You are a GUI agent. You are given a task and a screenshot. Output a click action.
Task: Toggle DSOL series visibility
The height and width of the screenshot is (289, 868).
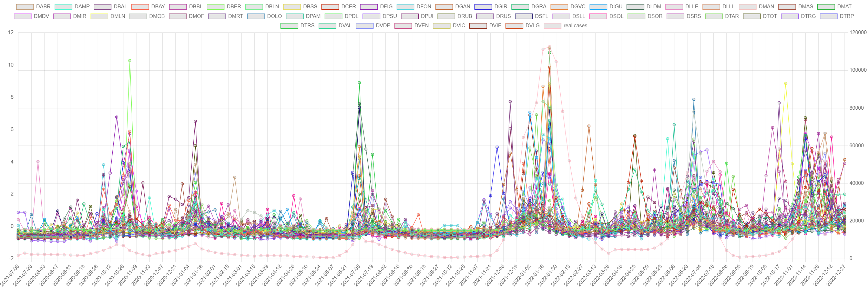point(606,16)
